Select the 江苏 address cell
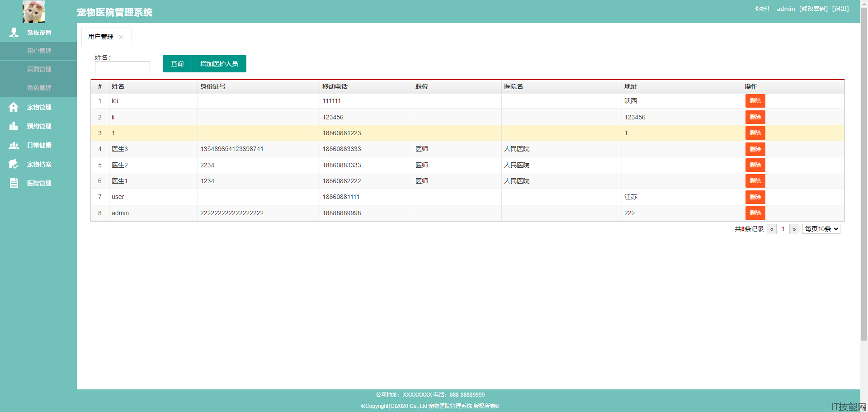 [x=682, y=197]
